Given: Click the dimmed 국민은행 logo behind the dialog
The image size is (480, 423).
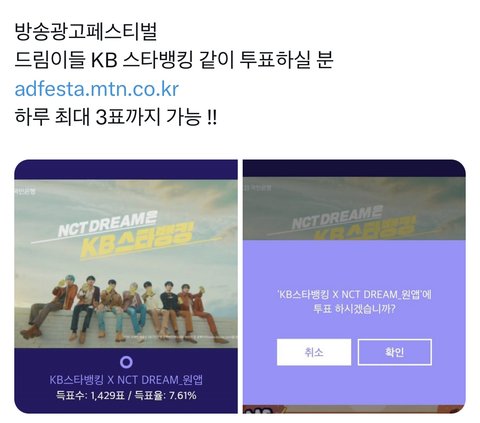Looking at the screenshot, I should coord(257,188).
